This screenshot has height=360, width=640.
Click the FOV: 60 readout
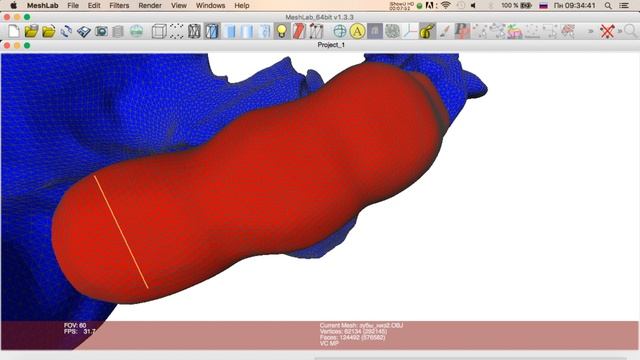pos(75,325)
